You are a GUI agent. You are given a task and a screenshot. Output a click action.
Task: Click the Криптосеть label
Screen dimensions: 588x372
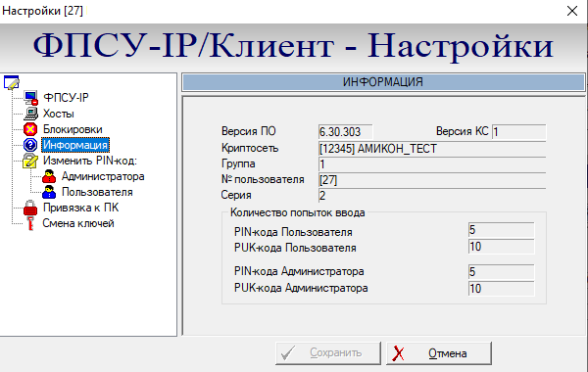(250, 148)
